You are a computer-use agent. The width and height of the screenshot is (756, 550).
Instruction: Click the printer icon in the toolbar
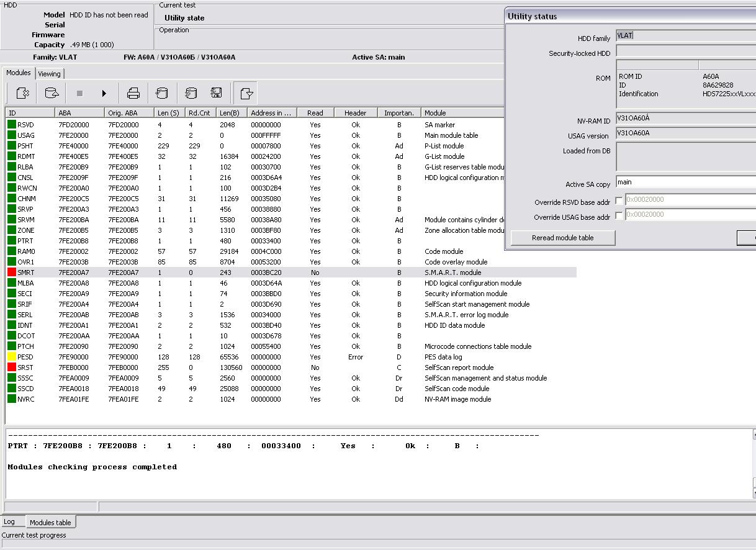coord(133,93)
